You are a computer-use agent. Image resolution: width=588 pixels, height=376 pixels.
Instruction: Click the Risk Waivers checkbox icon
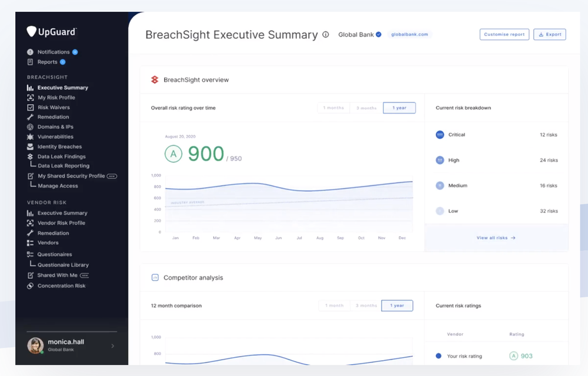[x=30, y=107]
